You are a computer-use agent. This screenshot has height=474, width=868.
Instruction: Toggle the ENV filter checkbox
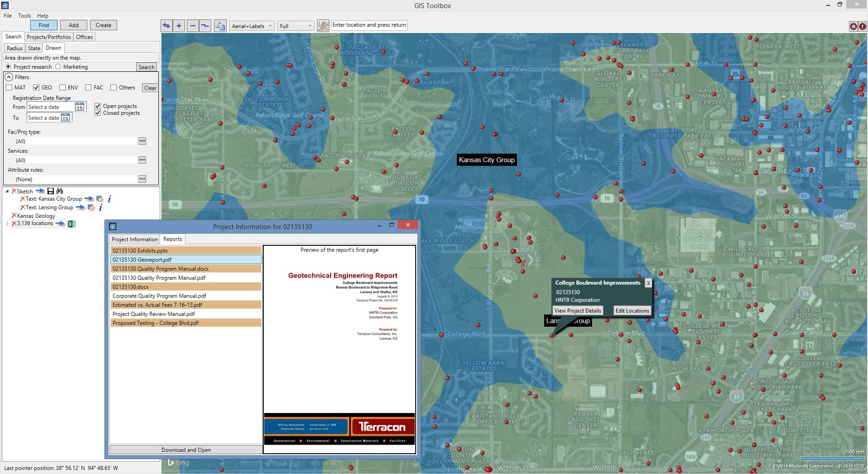pos(62,88)
